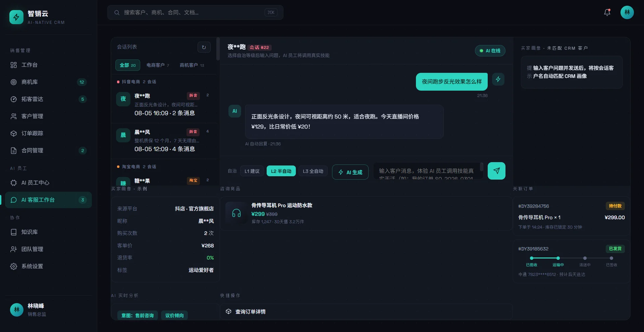This screenshot has width=644, height=332.
Task: Open order #DY39284756 card
Action: coord(572,217)
